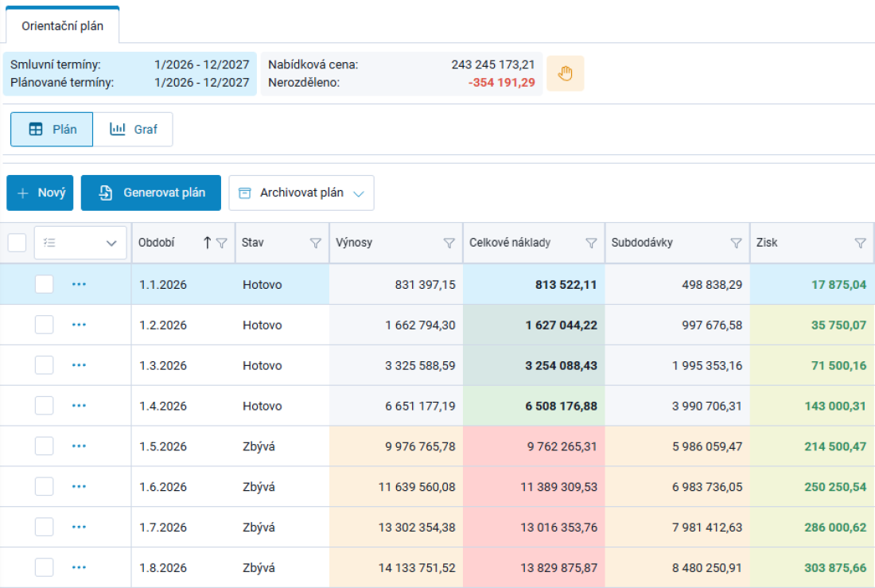
Task: Click the hand icon button beside Nabídková cena
Action: 565,73
